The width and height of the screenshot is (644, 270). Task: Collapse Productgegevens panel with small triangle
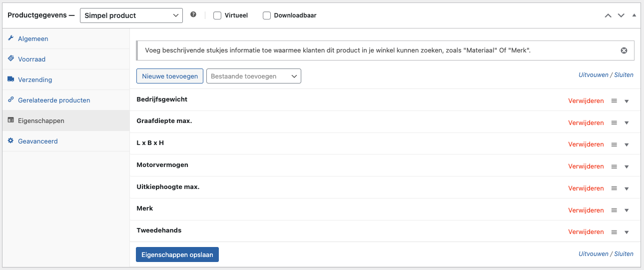tap(634, 15)
